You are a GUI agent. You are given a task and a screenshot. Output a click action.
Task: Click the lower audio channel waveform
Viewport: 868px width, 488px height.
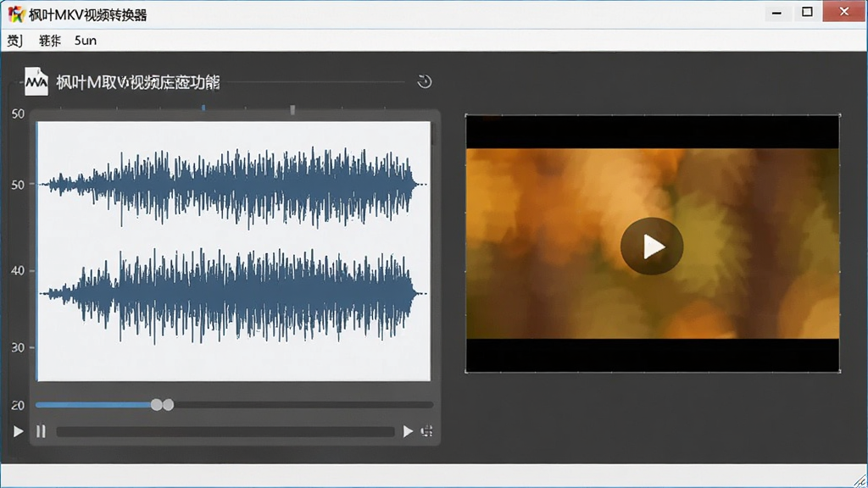[232, 293]
